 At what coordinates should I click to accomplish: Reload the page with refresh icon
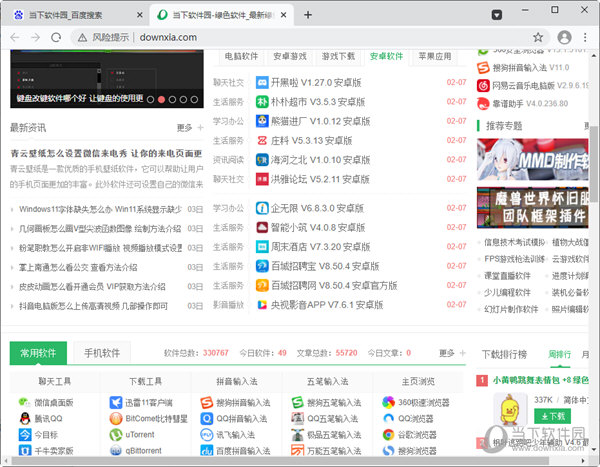56,38
